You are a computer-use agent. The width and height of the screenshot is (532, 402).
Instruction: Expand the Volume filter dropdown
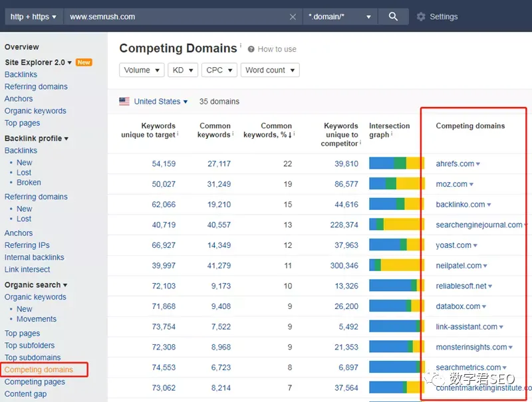click(142, 70)
